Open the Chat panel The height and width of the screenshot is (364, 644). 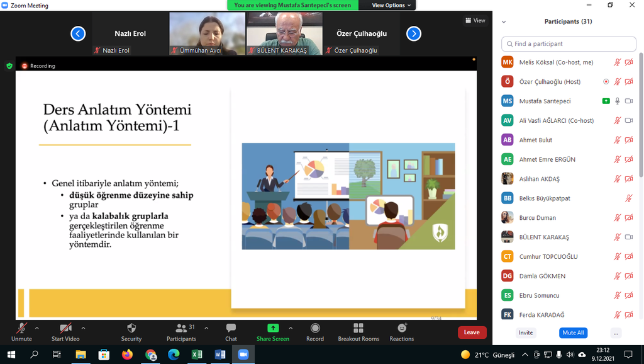[231, 328]
